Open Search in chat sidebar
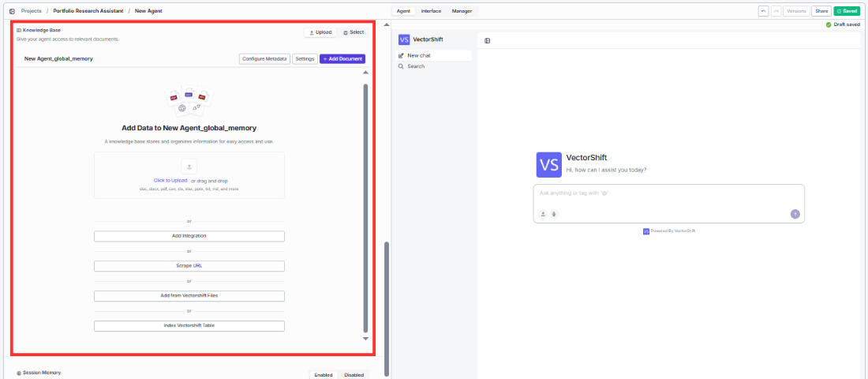The height and width of the screenshot is (379, 868). (435, 66)
